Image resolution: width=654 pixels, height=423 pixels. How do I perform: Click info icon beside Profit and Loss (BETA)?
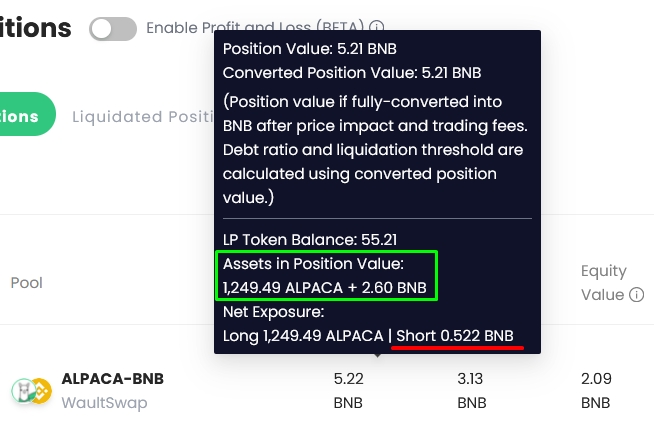[x=377, y=28]
